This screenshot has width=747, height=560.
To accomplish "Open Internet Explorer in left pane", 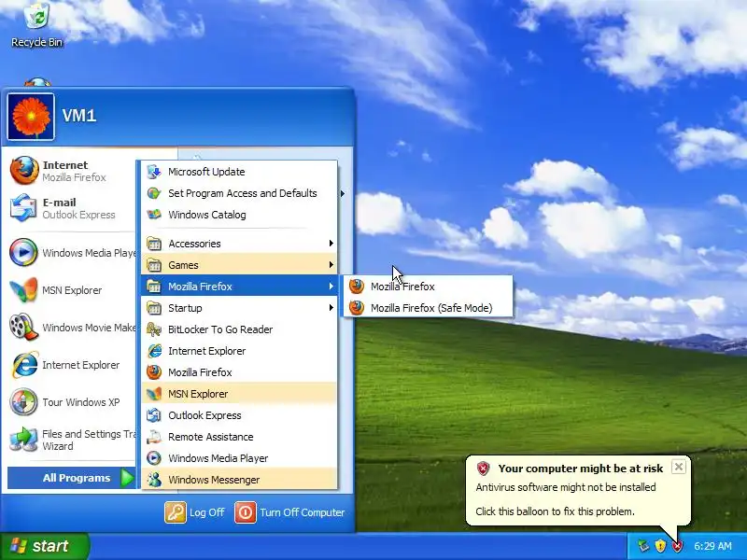I will (x=72, y=365).
